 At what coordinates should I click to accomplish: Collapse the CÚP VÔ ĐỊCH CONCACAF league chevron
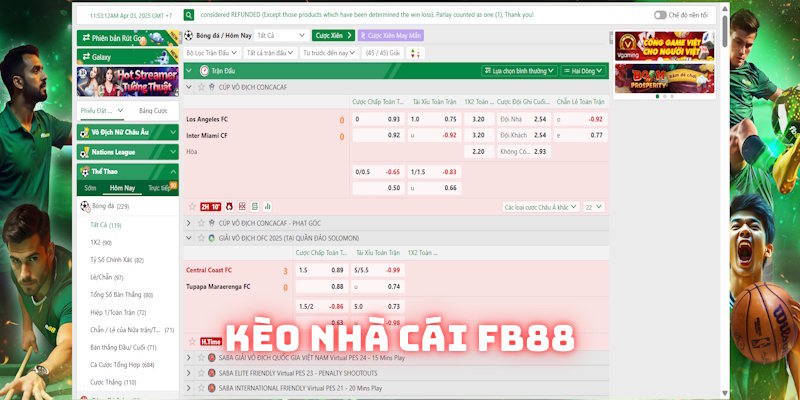pyautogui.click(x=189, y=87)
